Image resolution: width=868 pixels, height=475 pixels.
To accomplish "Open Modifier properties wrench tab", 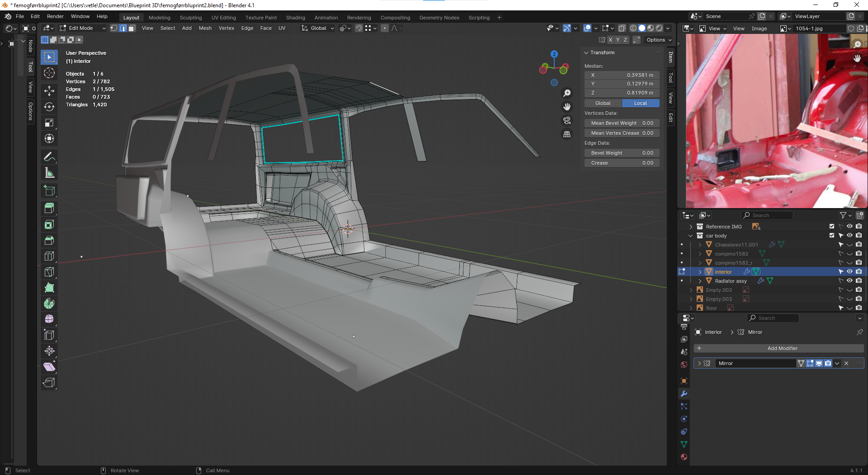I will [x=684, y=394].
